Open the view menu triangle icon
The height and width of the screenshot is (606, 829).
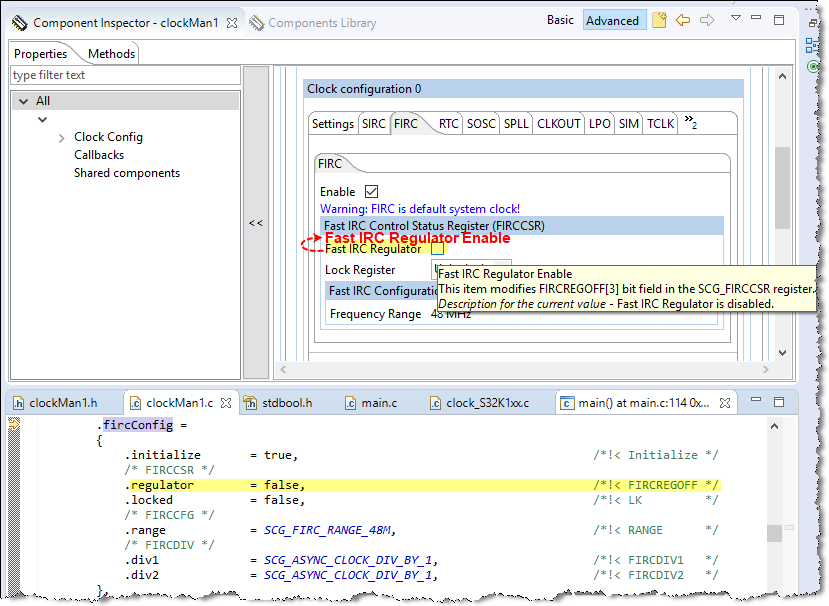tap(736, 18)
